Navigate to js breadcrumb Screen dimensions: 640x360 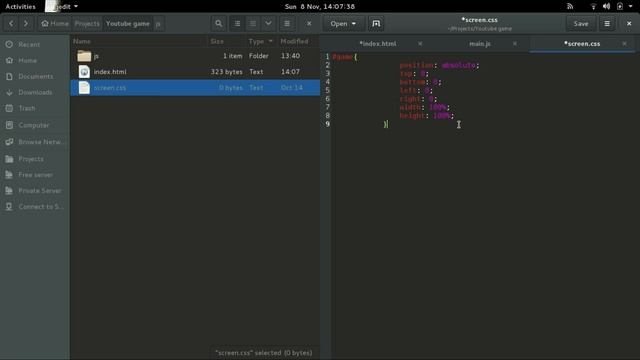click(x=158, y=24)
